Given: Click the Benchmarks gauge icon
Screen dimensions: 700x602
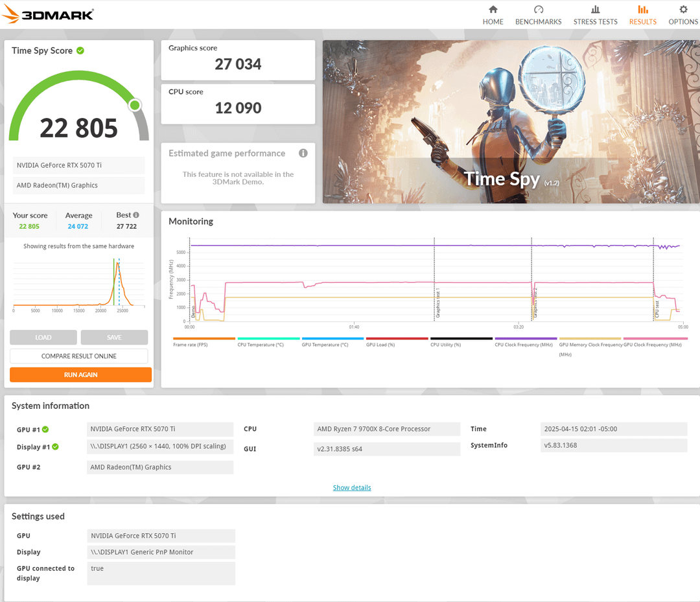Looking at the screenshot, I should click(539, 9).
